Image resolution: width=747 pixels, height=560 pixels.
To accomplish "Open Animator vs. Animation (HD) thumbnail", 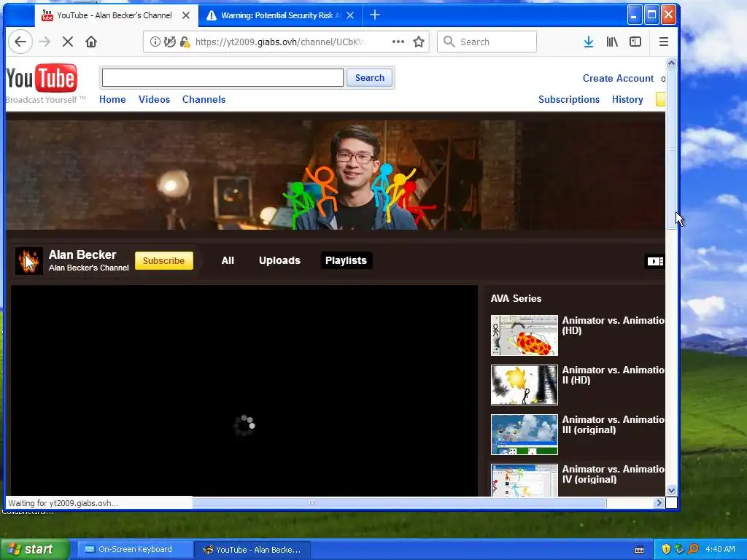I will pyautogui.click(x=524, y=335).
